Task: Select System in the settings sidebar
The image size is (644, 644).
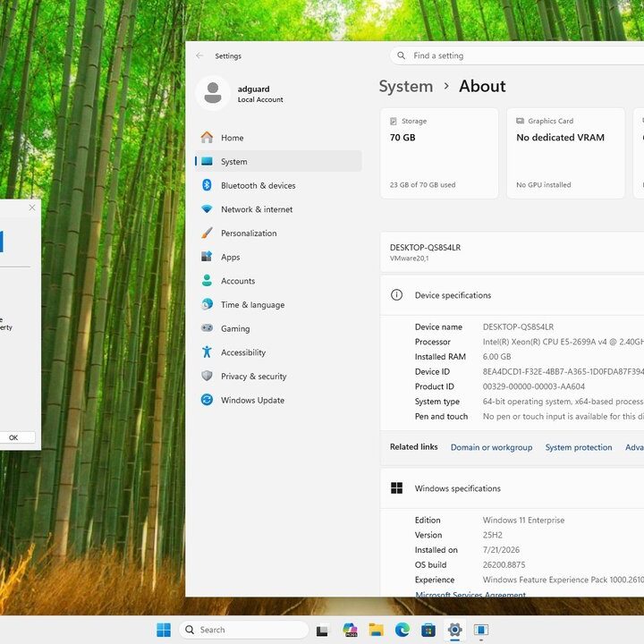Action: pyautogui.click(x=278, y=161)
